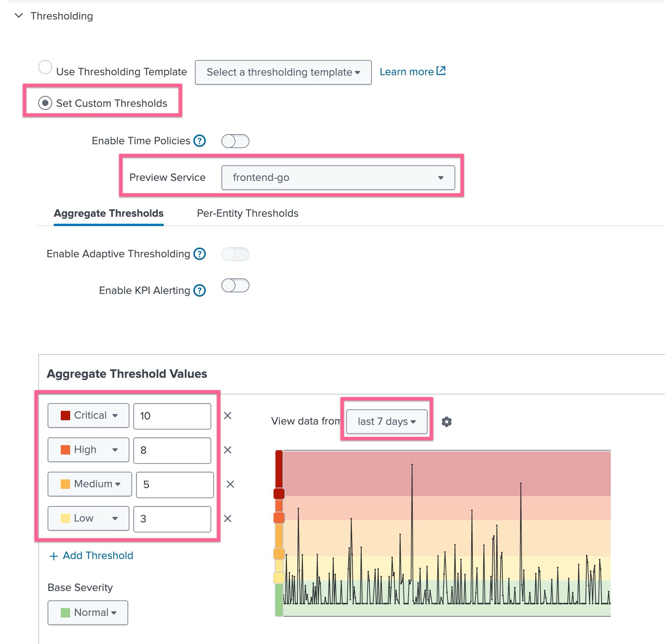Open the Learn more link
Screen dimensions: 665x644
[412, 72]
